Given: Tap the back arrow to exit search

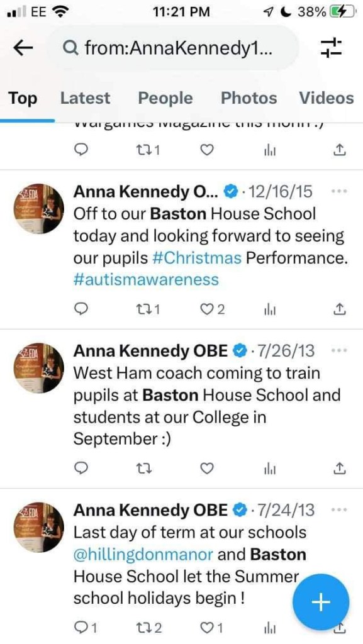Looking at the screenshot, I should coord(23,47).
